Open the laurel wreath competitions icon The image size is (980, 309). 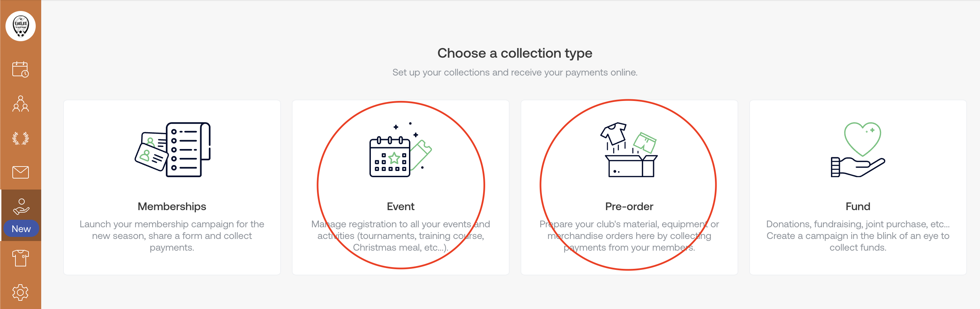pos(21,138)
